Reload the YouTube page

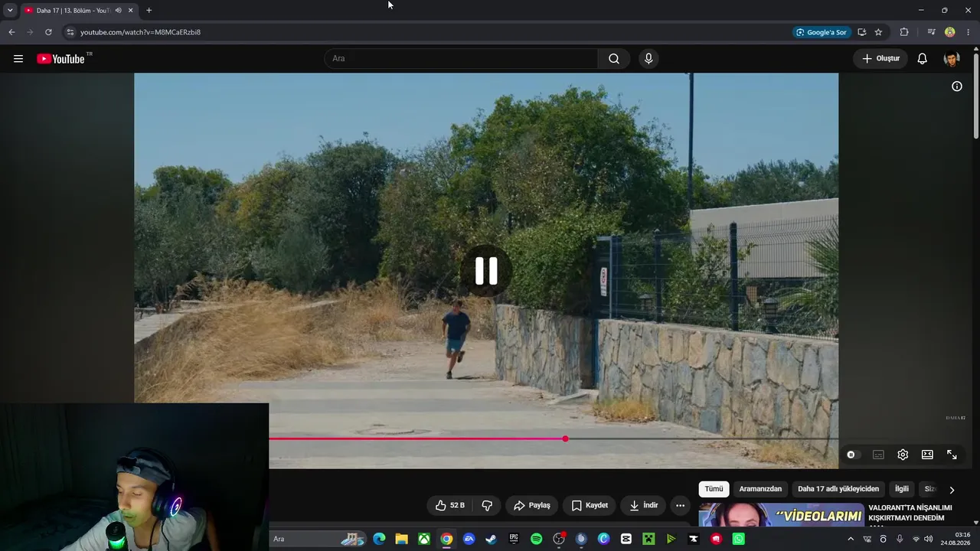(x=48, y=32)
